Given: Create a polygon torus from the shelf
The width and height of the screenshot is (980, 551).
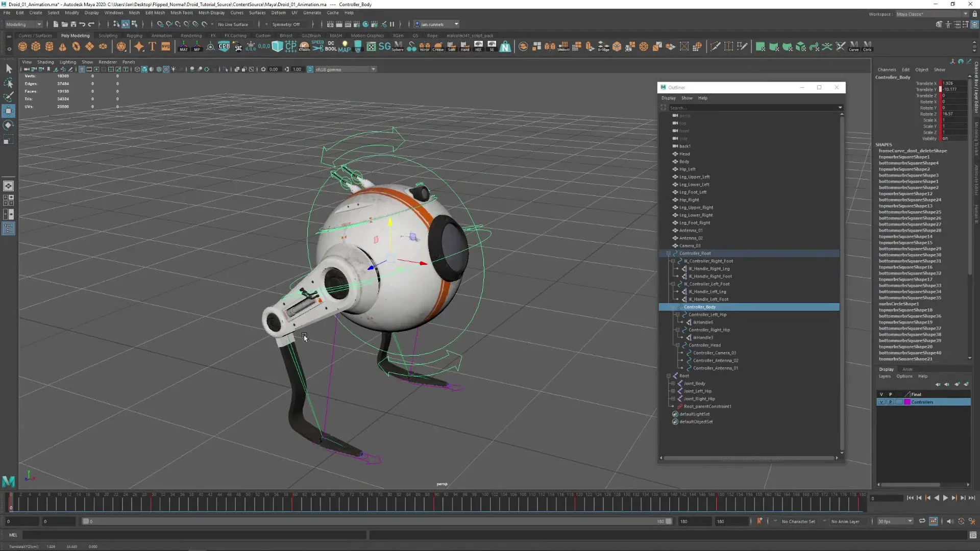Looking at the screenshot, I should coord(76,46).
